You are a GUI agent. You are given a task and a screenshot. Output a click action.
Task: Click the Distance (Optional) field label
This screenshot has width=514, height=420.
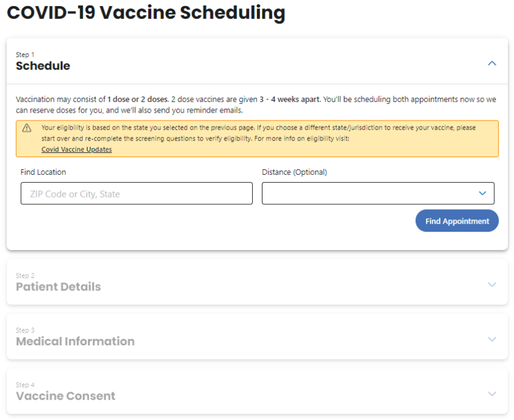(x=294, y=172)
